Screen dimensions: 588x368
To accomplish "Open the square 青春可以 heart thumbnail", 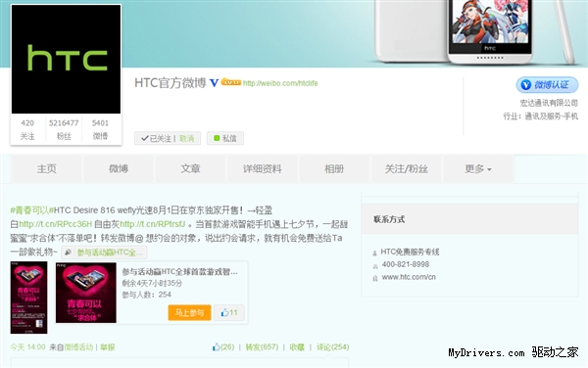I will click(x=86, y=293).
